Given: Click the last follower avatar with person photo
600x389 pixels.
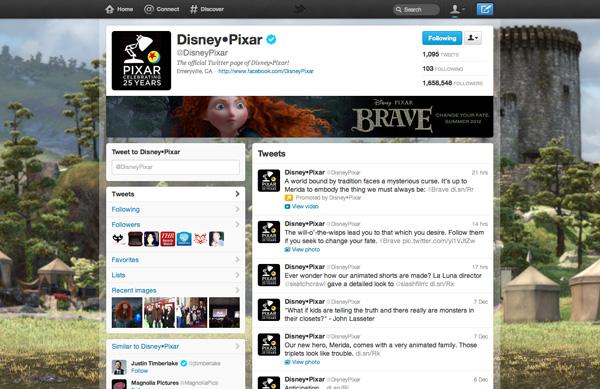Looking at the screenshot, I should click(x=217, y=239).
